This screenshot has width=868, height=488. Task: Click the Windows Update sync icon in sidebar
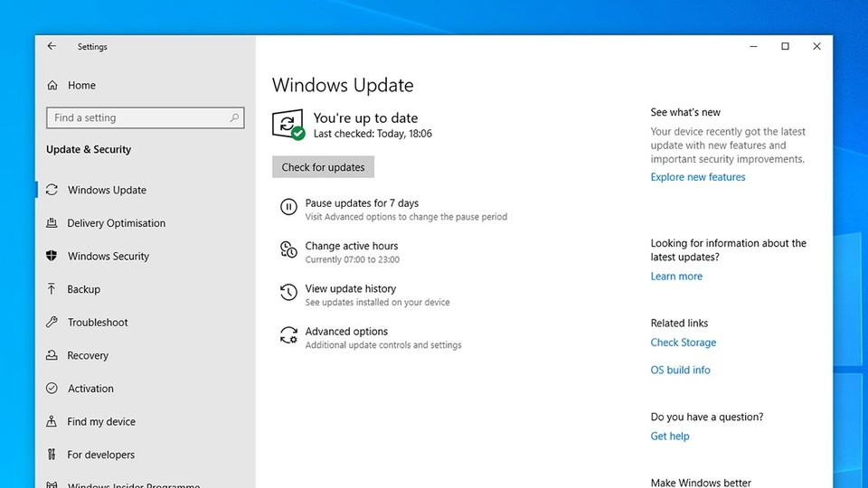52,190
